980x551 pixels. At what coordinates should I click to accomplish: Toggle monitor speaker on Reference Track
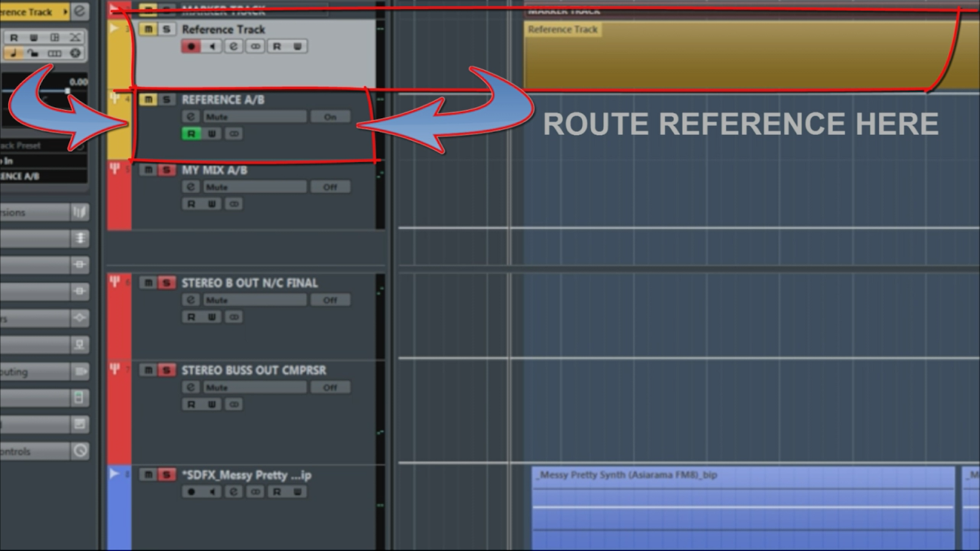[x=213, y=47]
